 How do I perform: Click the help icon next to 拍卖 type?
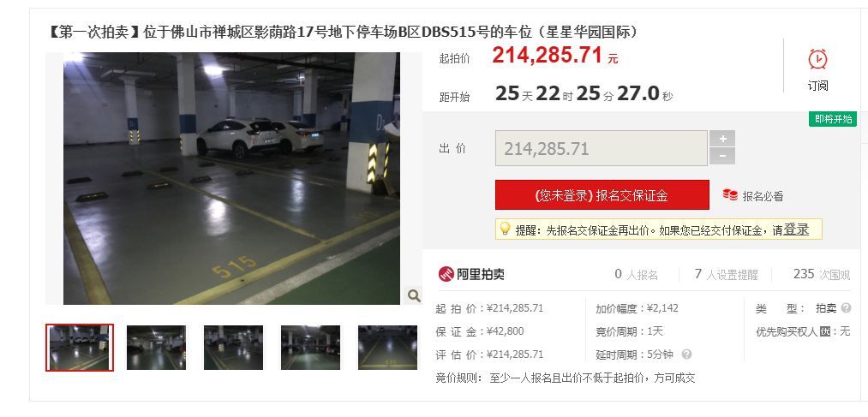coord(846,308)
